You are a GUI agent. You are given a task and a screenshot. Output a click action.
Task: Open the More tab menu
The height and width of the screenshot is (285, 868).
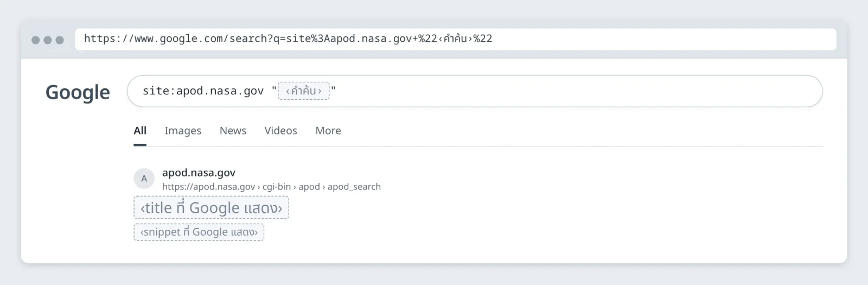point(328,131)
